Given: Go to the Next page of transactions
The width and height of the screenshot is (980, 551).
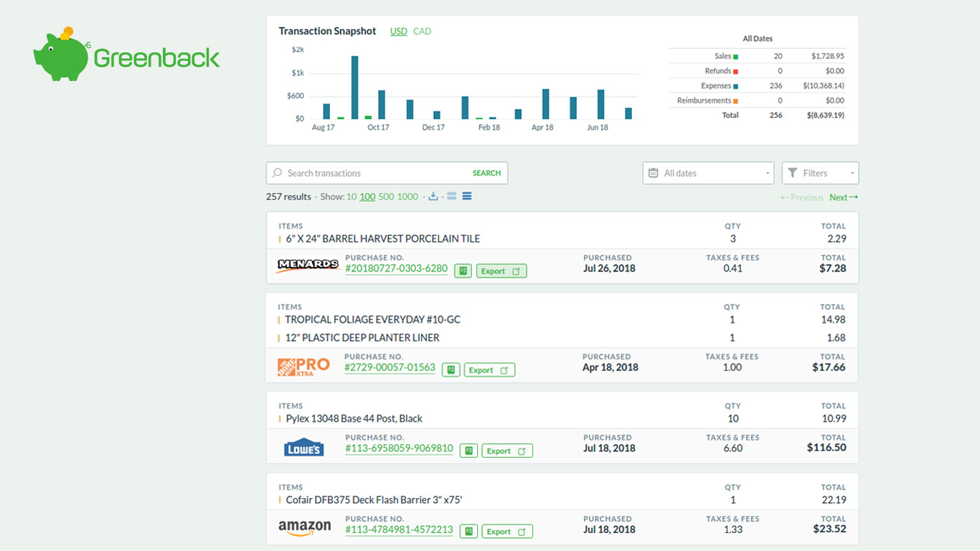Looking at the screenshot, I should tap(839, 197).
